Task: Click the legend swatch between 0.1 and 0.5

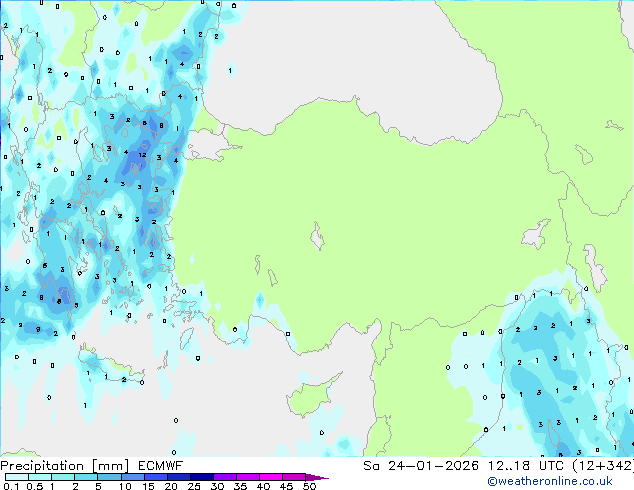Action: click(x=17, y=477)
